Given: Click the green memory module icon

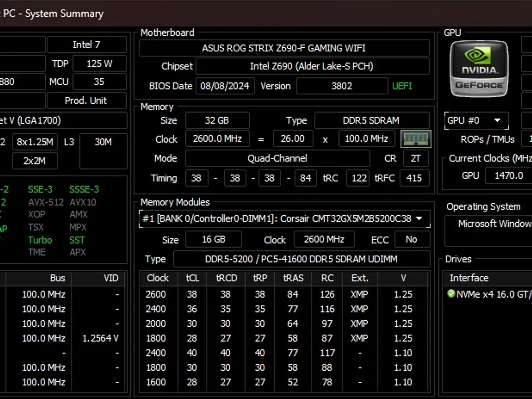Looking at the screenshot, I should click(x=416, y=139).
